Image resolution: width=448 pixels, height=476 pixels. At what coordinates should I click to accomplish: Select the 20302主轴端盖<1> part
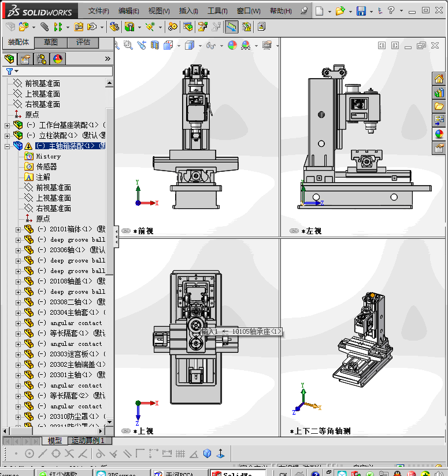(77, 364)
